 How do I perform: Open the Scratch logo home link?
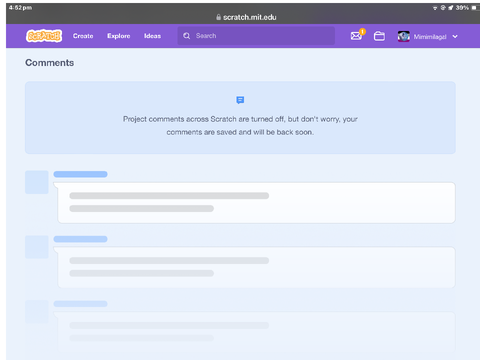(x=44, y=36)
